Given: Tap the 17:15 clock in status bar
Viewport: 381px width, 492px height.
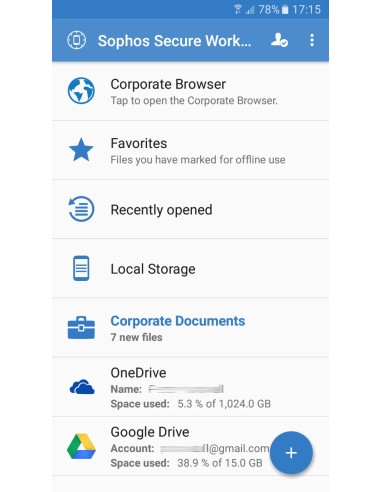Looking at the screenshot, I should point(306,9).
